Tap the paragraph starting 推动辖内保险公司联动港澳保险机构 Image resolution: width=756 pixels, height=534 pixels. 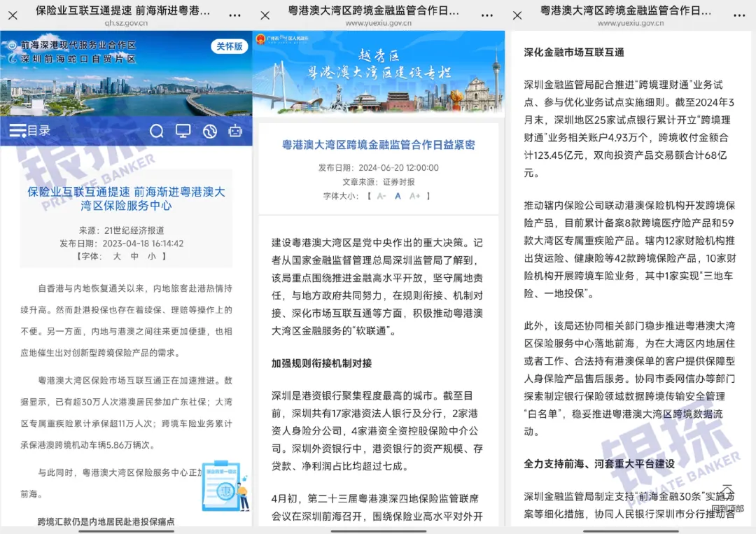coord(630,249)
